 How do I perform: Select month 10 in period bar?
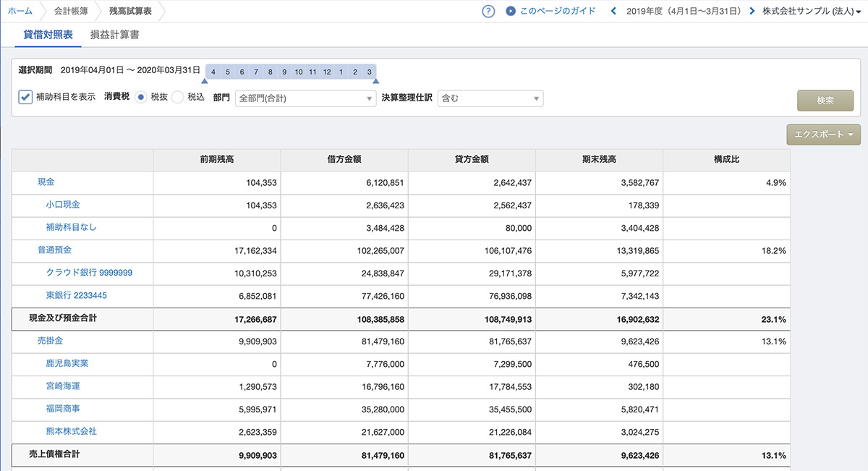pyautogui.click(x=299, y=72)
